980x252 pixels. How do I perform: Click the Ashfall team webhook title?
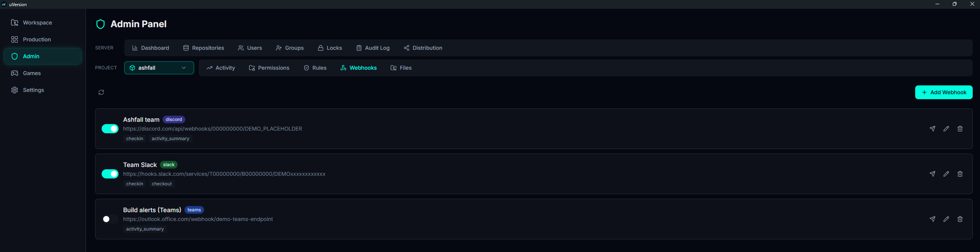click(x=141, y=119)
